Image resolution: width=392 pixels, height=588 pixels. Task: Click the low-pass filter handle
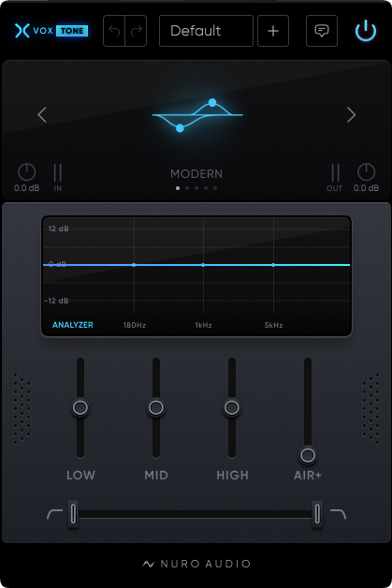pyautogui.click(x=317, y=514)
